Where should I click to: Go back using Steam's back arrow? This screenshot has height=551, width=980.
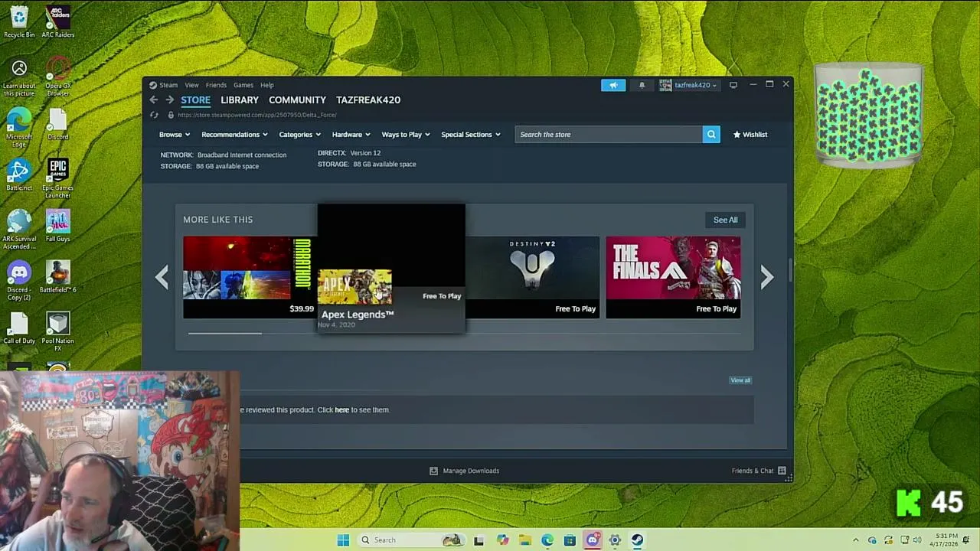pos(153,100)
